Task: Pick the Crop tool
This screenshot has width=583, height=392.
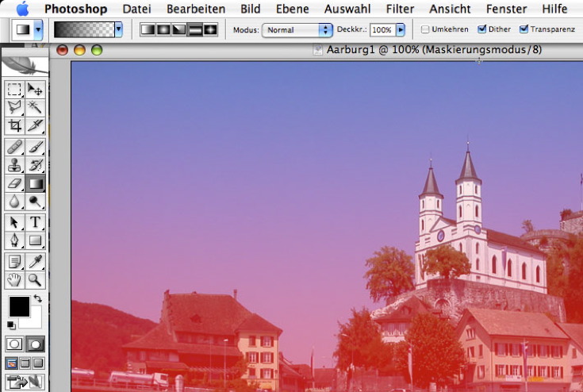Action: 14,125
